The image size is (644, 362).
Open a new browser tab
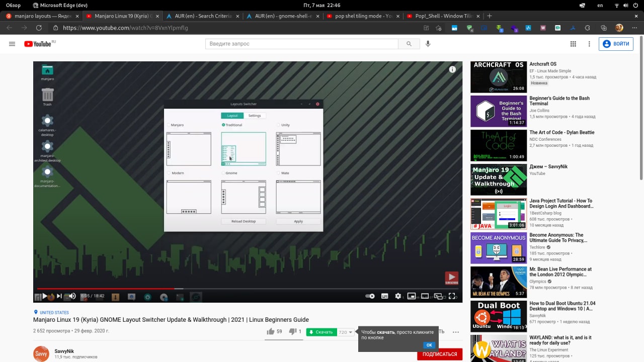point(490,16)
